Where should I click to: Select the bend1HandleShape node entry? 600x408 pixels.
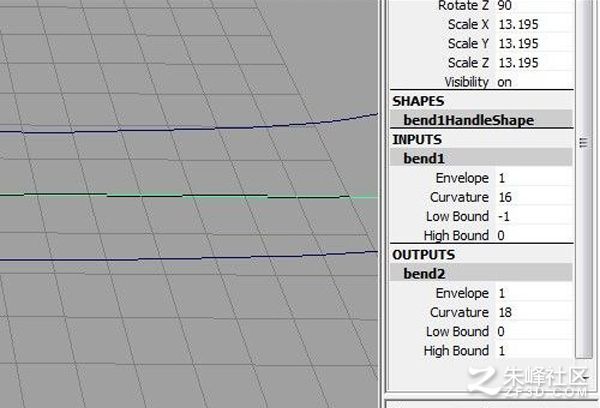(x=481, y=120)
